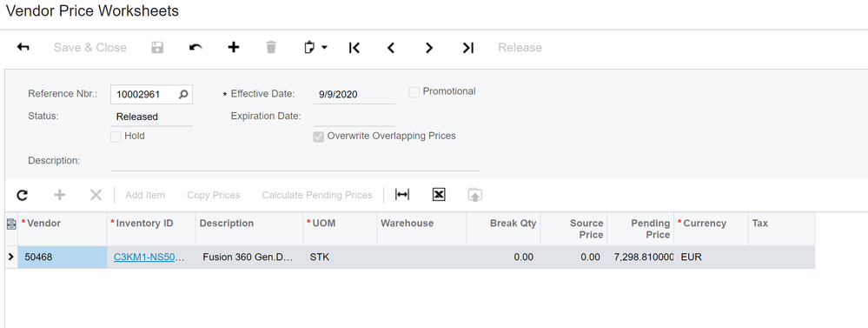Viewport: 868px width, 328px height.
Task: Toggle the Hold checkbox
Action: click(x=116, y=137)
